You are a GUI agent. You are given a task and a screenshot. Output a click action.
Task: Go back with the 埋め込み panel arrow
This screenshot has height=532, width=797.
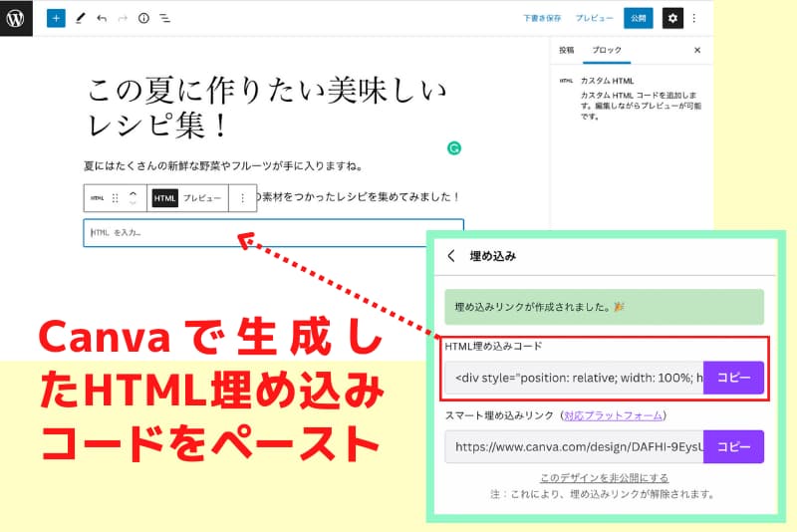coord(451,256)
